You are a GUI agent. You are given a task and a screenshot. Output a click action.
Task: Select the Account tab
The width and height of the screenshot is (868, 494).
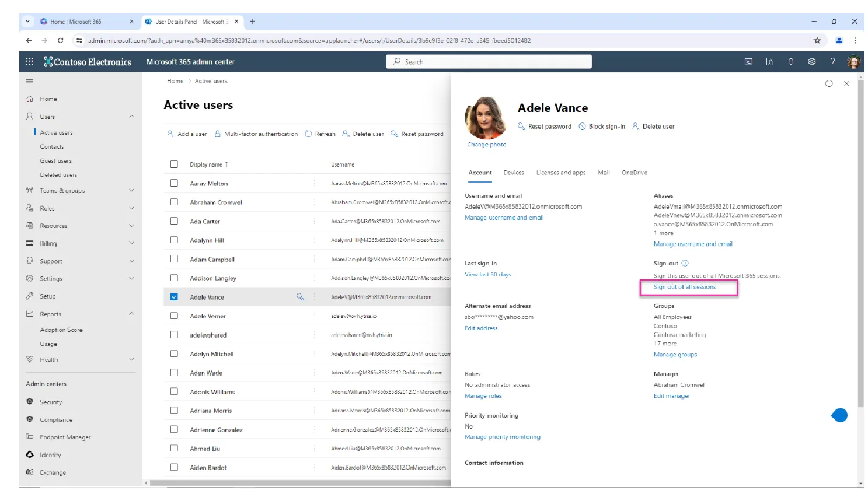click(x=480, y=173)
